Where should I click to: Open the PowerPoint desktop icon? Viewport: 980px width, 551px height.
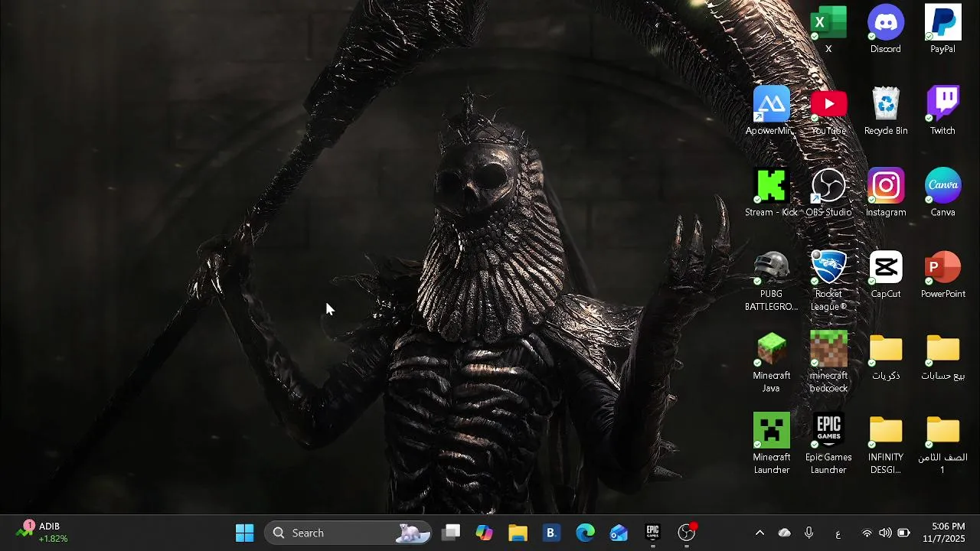coord(942,275)
